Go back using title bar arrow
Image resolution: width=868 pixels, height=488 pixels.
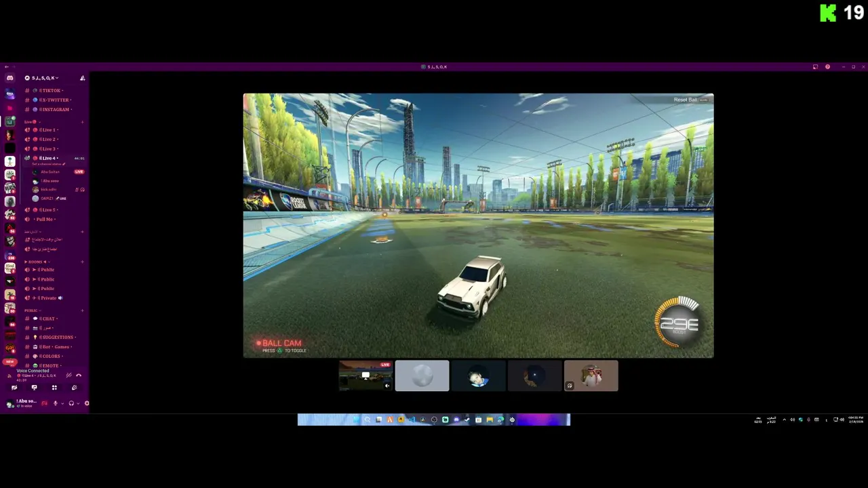point(6,66)
